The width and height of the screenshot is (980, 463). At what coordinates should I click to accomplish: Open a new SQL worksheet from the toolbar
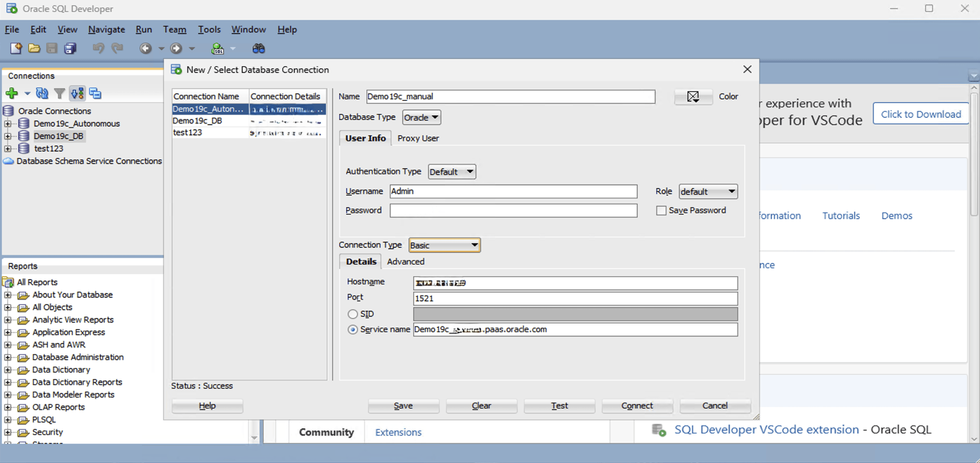pyautogui.click(x=217, y=48)
